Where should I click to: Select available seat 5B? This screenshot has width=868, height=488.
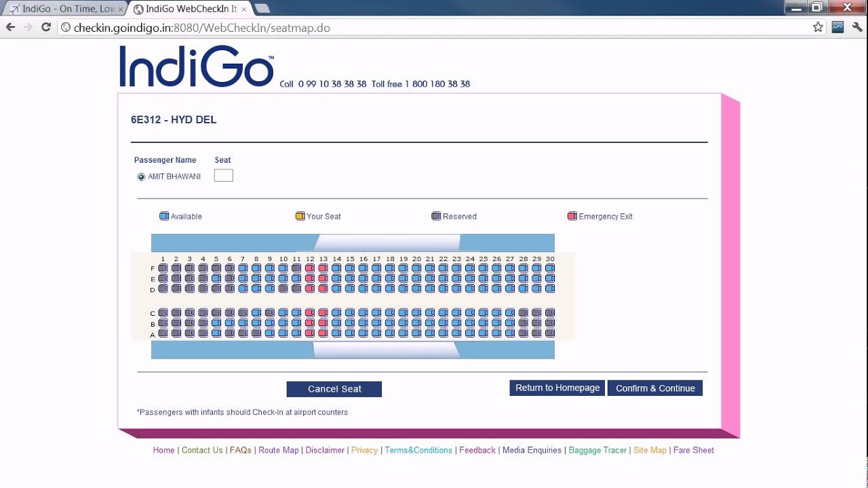pos(216,323)
